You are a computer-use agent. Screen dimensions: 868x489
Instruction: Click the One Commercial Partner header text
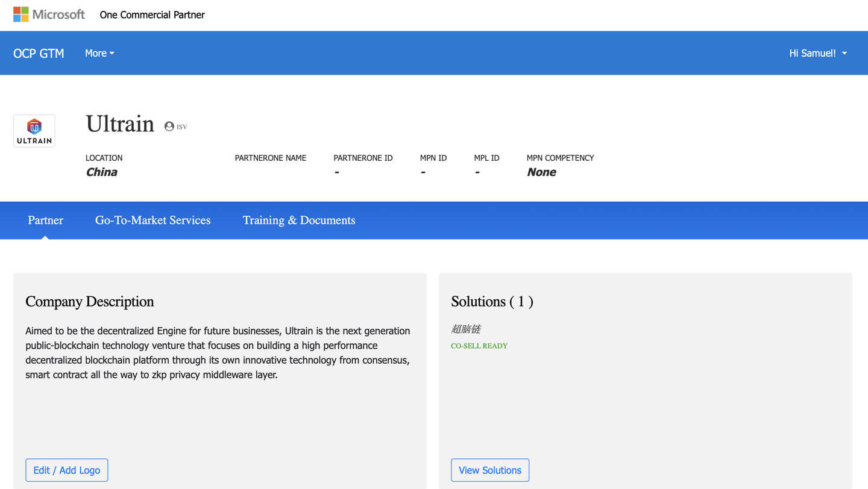coord(152,14)
